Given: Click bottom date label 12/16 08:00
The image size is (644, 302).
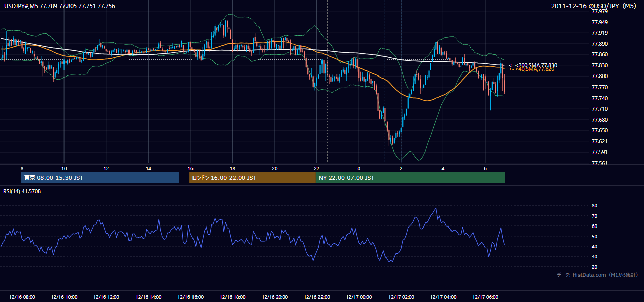Looking at the screenshot, I should (x=22, y=297).
